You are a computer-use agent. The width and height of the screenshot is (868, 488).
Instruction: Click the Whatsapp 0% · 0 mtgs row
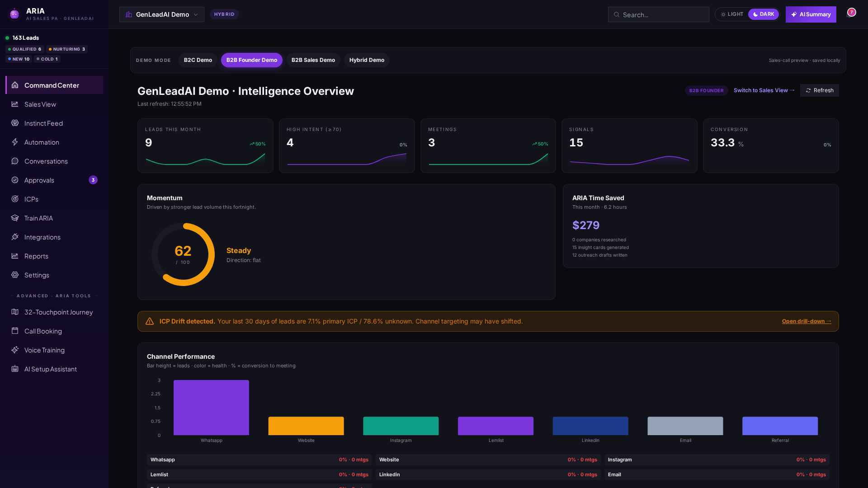tap(259, 460)
